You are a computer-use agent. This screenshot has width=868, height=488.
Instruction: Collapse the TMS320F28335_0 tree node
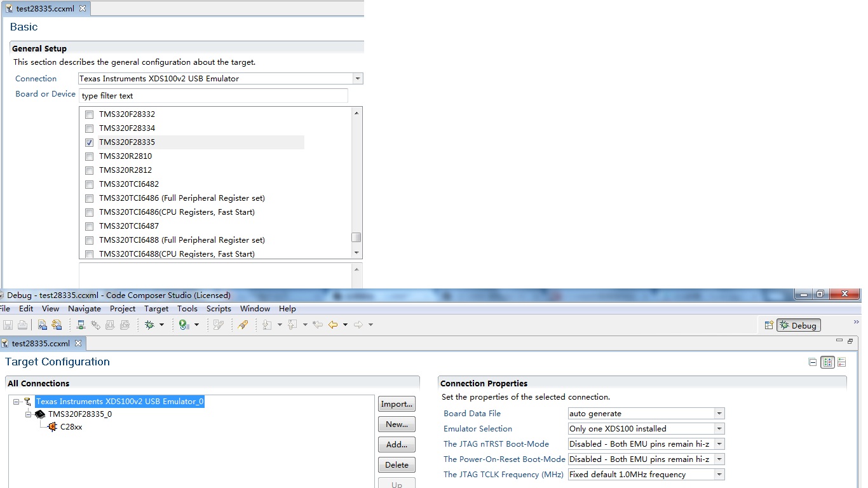(28, 414)
